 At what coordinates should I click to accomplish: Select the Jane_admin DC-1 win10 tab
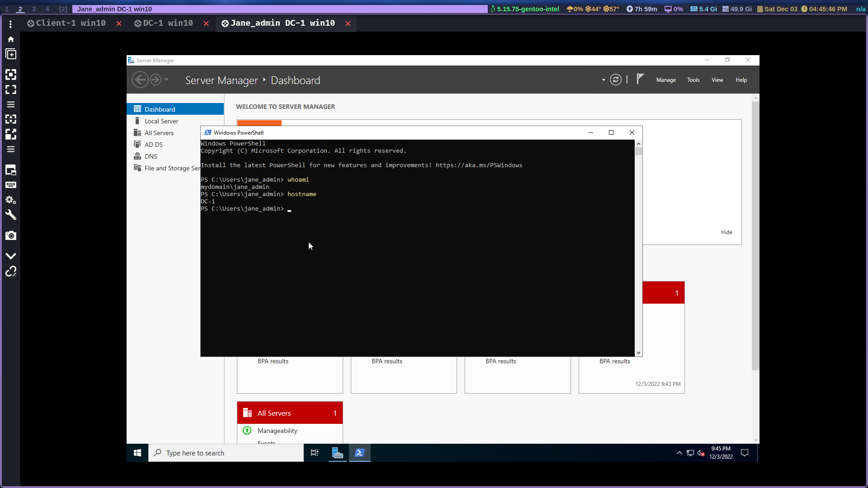coord(278,23)
